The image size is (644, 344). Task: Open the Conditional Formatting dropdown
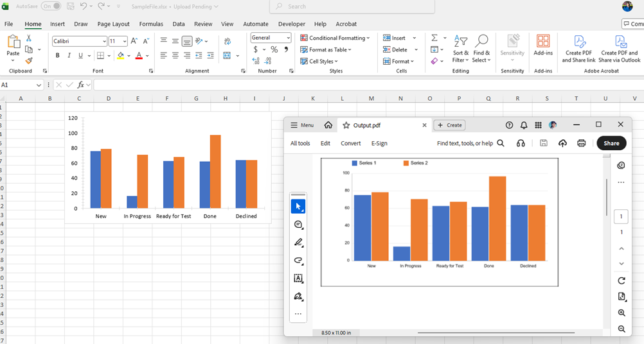click(x=335, y=38)
